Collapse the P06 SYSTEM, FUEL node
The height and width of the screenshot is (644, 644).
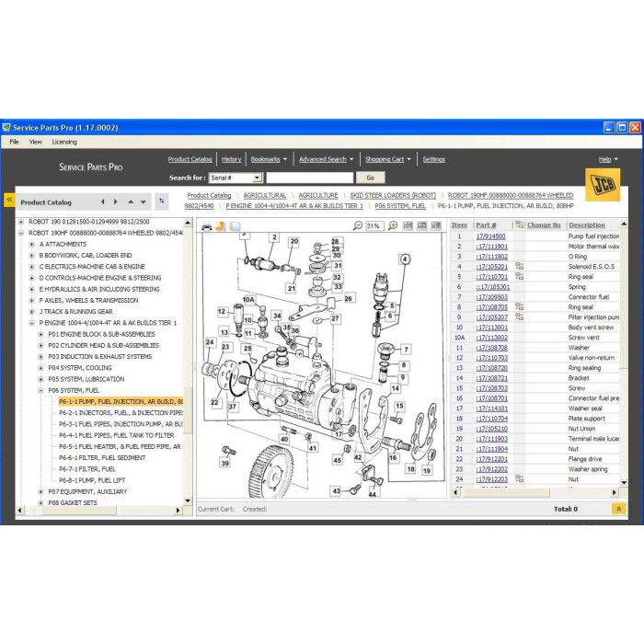coord(40,390)
